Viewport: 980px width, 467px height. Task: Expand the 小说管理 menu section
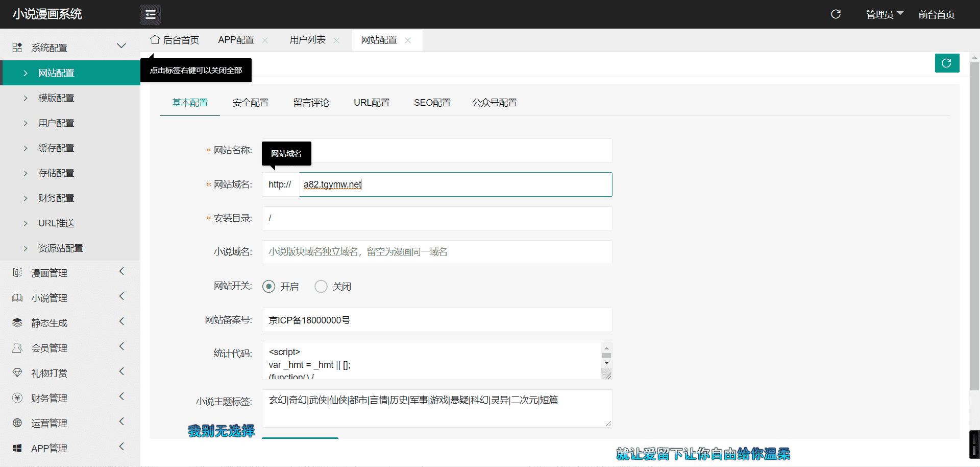point(121,297)
